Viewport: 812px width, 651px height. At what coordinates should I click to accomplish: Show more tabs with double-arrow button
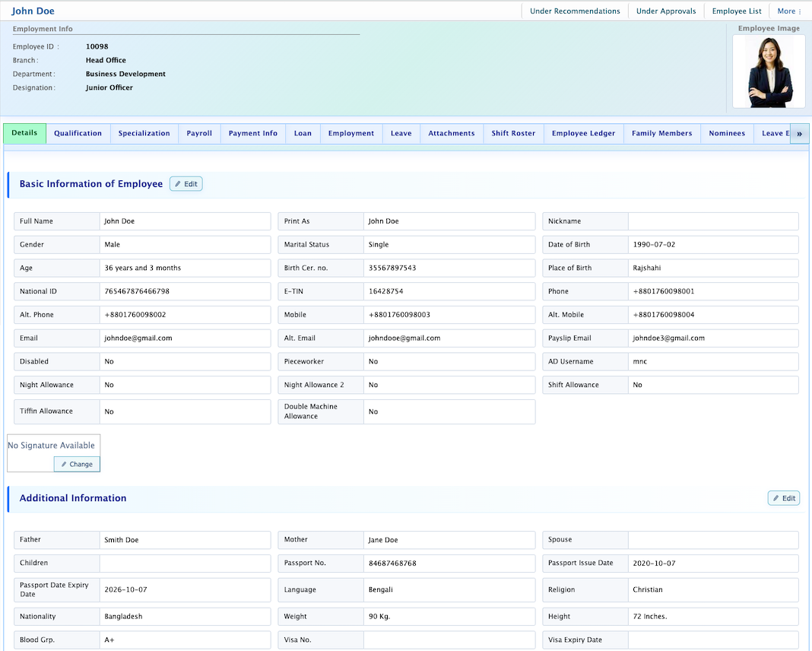[x=799, y=134]
